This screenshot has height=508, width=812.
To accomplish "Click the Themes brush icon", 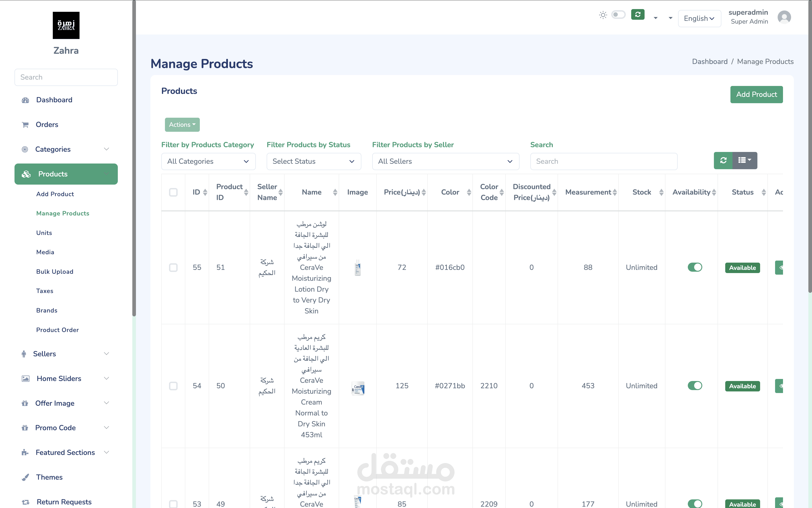I will click(25, 477).
